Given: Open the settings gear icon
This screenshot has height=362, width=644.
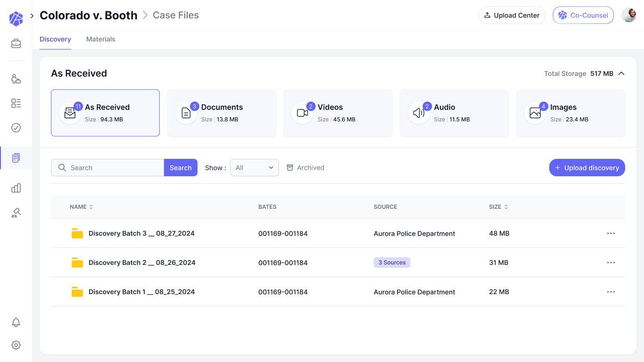Looking at the screenshot, I should [16, 345].
